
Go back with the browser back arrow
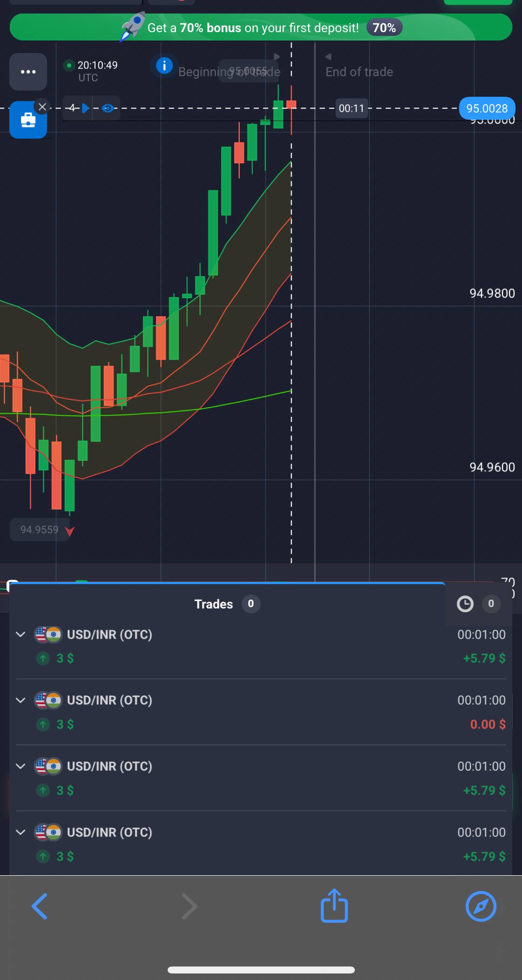click(40, 906)
